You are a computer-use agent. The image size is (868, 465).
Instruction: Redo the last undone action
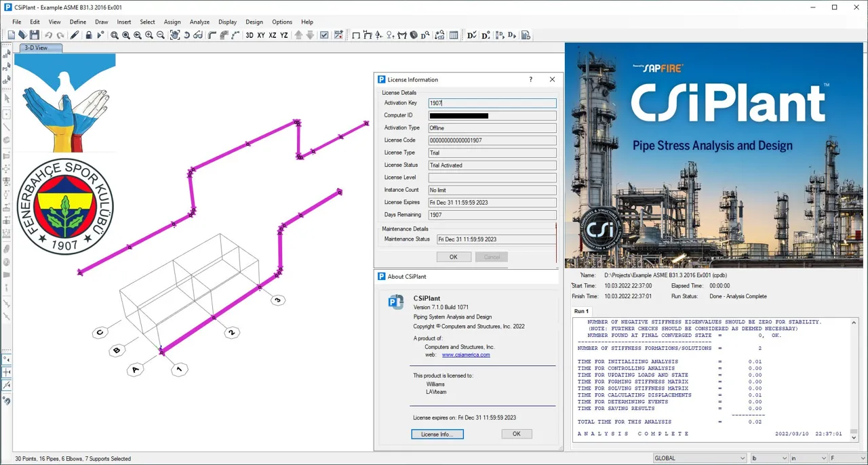click(60, 35)
